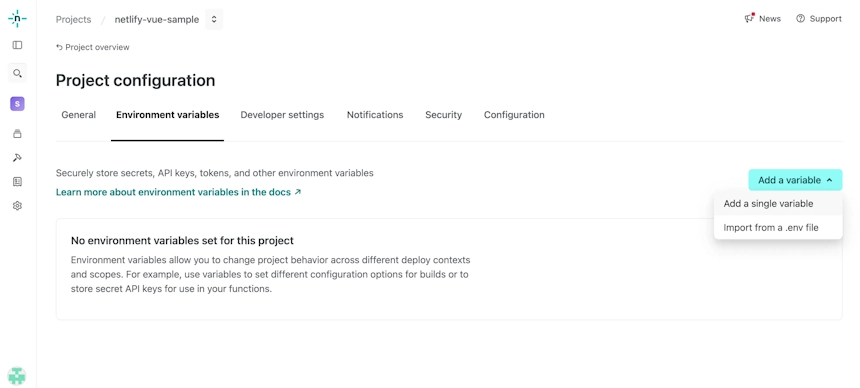This screenshot has height=388, width=860.
Task: Choose Add a single variable
Action: point(778,204)
